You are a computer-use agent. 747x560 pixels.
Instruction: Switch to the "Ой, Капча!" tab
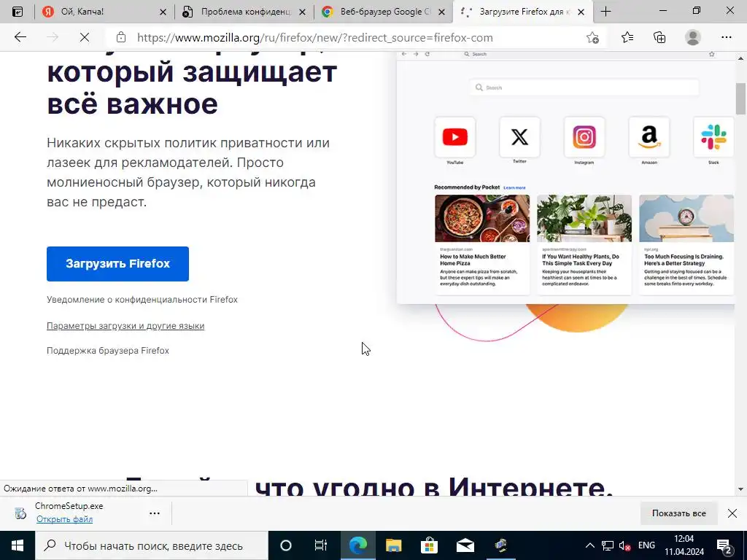point(104,12)
